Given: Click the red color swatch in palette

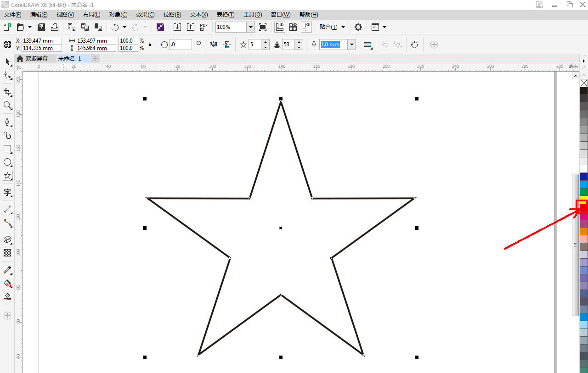Looking at the screenshot, I should point(583,208).
